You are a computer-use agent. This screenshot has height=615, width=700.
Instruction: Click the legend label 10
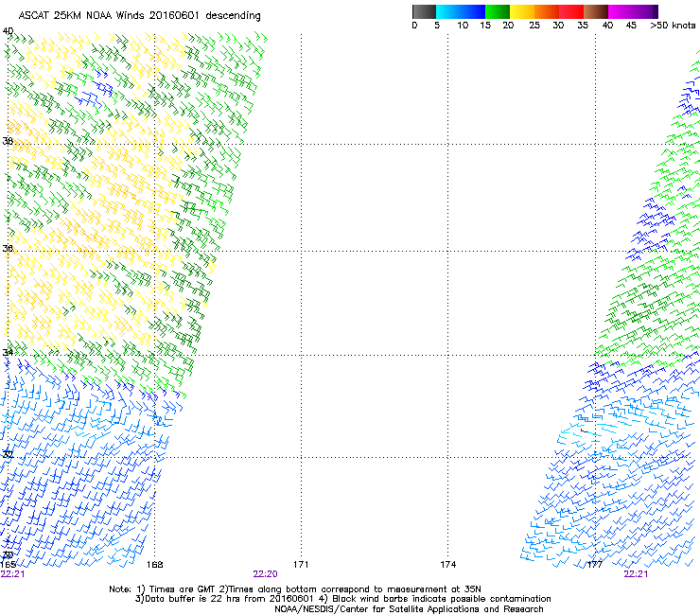pyautogui.click(x=463, y=26)
